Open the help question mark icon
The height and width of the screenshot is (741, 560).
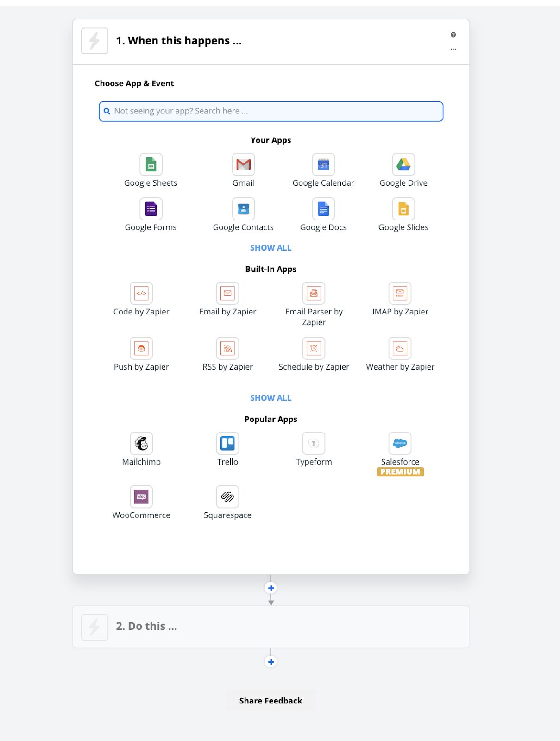tap(453, 35)
